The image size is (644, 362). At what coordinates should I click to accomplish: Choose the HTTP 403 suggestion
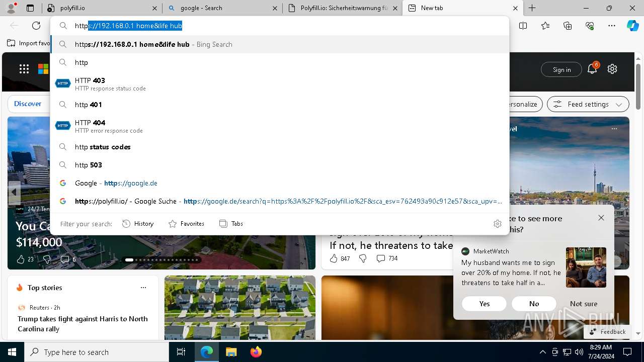point(280,84)
